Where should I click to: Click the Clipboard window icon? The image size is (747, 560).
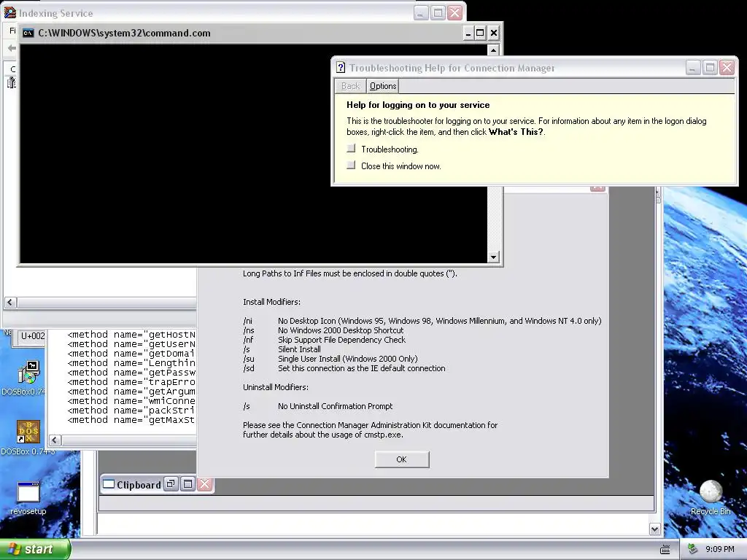point(109,484)
